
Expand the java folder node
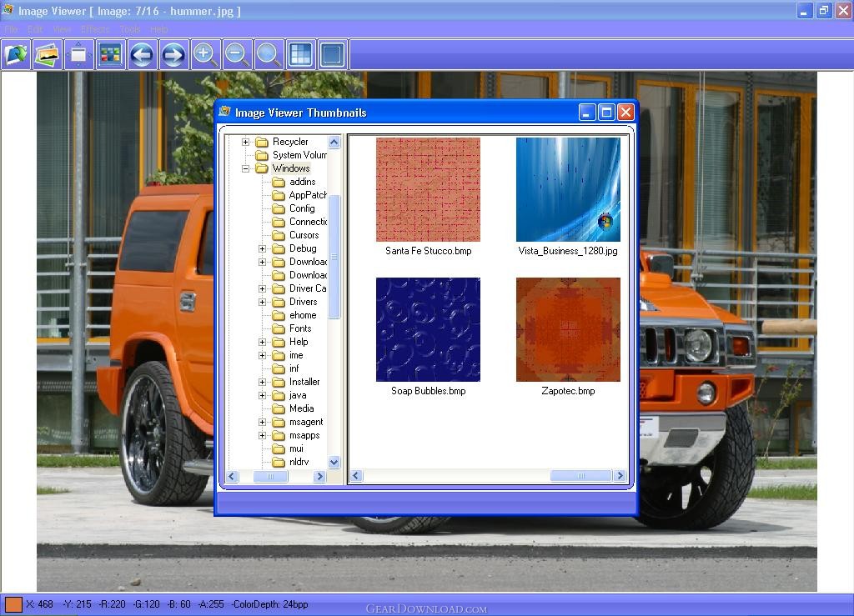[x=262, y=396]
